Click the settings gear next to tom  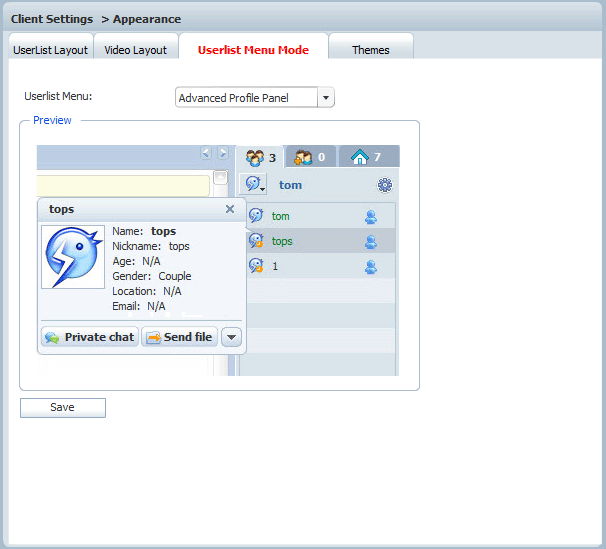pos(385,185)
